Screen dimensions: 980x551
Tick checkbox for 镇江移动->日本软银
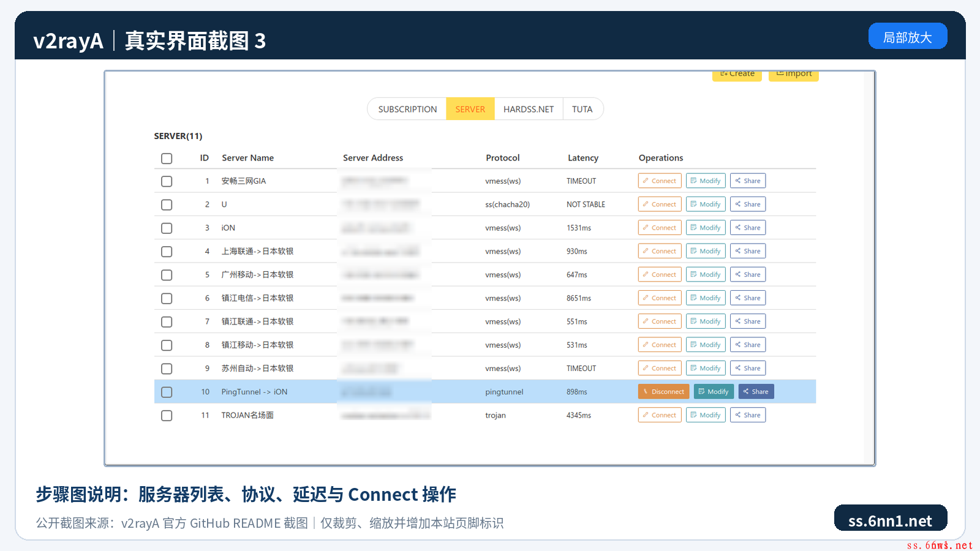coord(167,345)
